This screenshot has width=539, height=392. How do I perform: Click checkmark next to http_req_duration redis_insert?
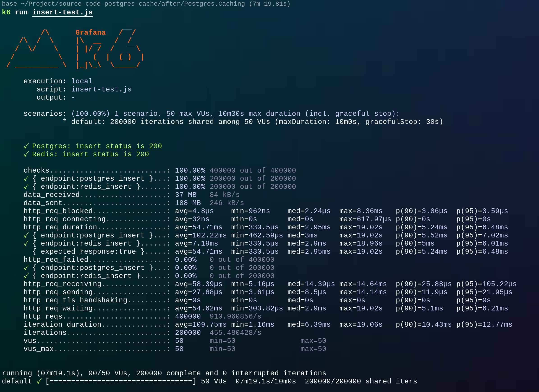pyautogui.click(x=26, y=243)
